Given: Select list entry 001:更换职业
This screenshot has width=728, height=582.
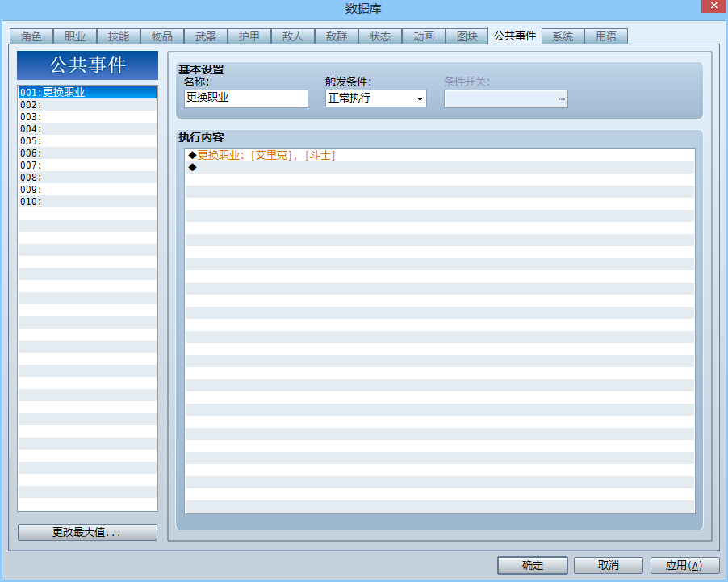Looking at the screenshot, I should (x=87, y=92).
